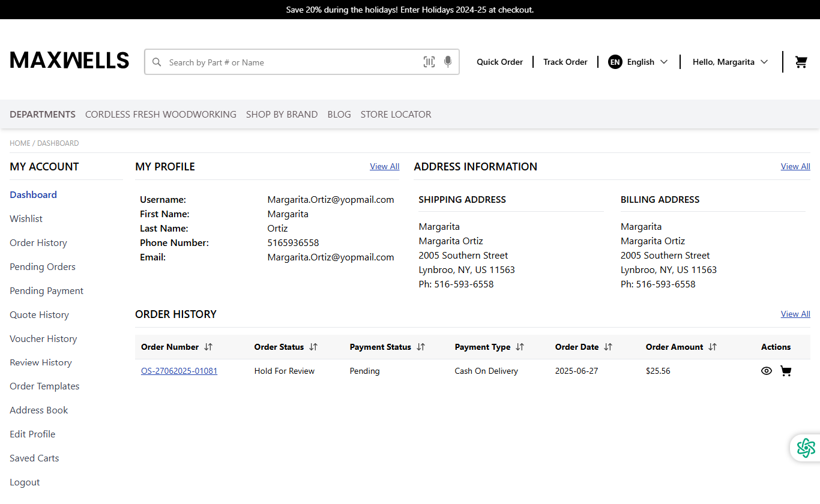Image resolution: width=820 pixels, height=504 pixels.
Task: Open Review History
Action: pos(41,362)
